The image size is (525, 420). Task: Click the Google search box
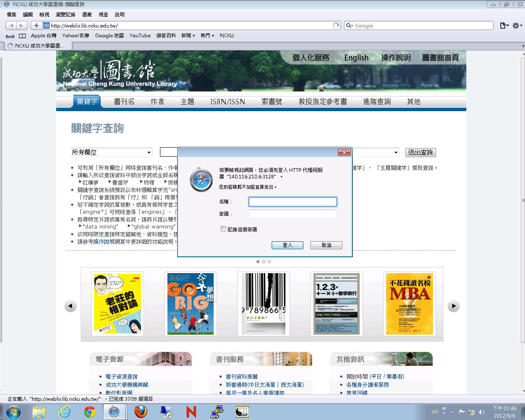pyautogui.click(x=419, y=25)
